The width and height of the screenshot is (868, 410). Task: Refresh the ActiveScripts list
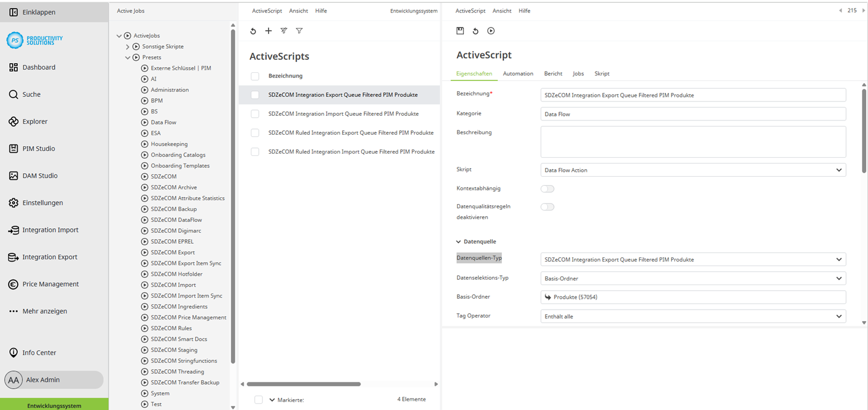click(253, 31)
